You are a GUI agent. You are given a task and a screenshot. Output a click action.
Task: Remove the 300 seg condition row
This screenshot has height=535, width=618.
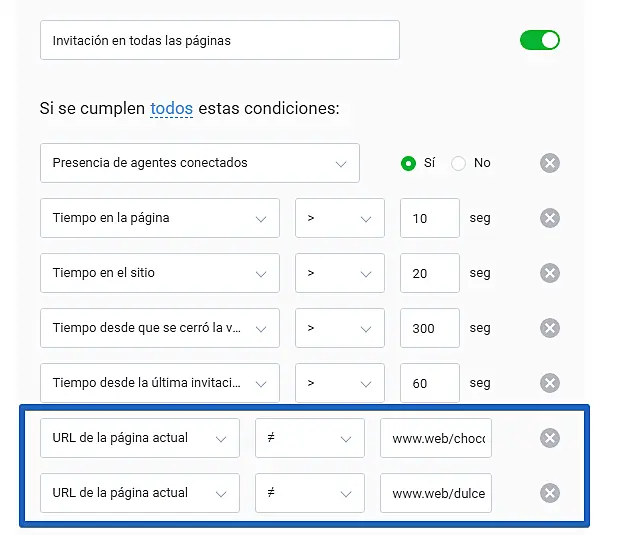(549, 328)
